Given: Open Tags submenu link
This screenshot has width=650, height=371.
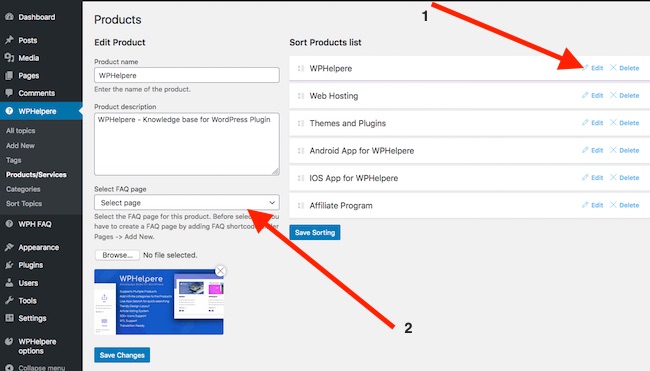Looking at the screenshot, I should (x=13, y=160).
